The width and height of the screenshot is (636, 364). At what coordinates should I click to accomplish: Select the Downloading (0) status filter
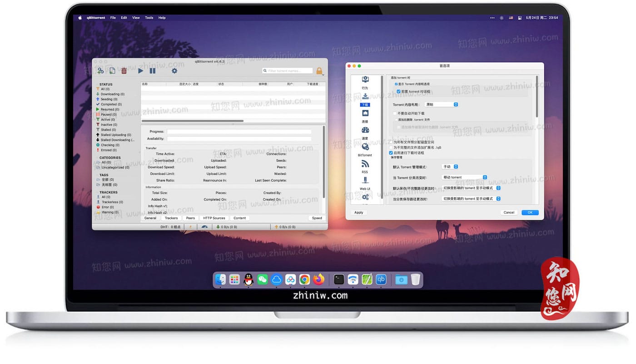point(109,94)
